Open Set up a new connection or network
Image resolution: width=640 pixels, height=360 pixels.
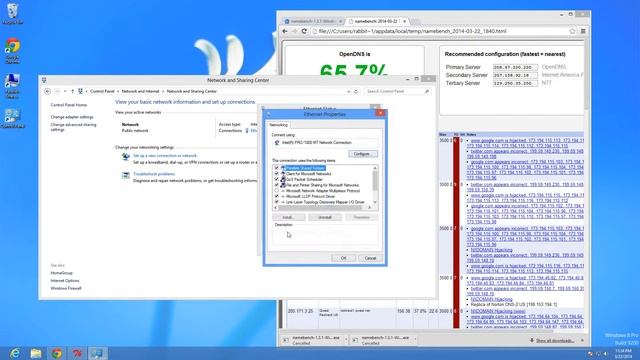[x=165, y=156]
